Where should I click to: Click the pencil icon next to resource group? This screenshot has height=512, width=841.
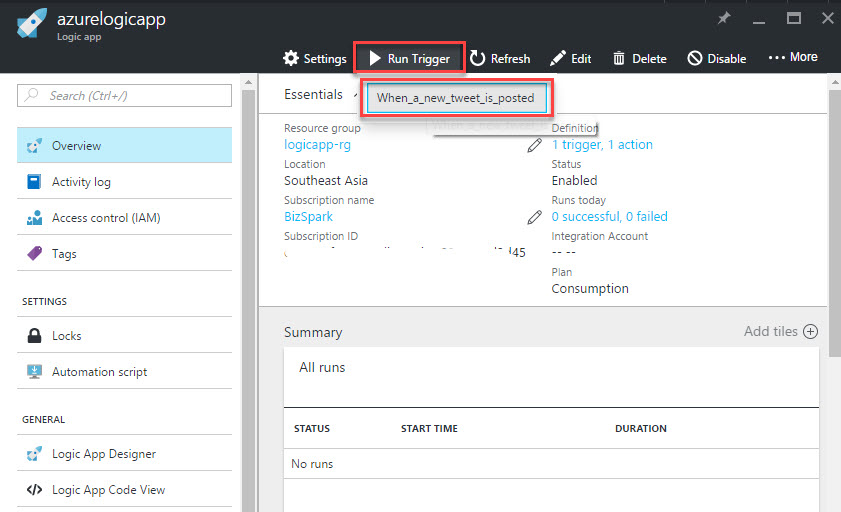click(x=534, y=145)
